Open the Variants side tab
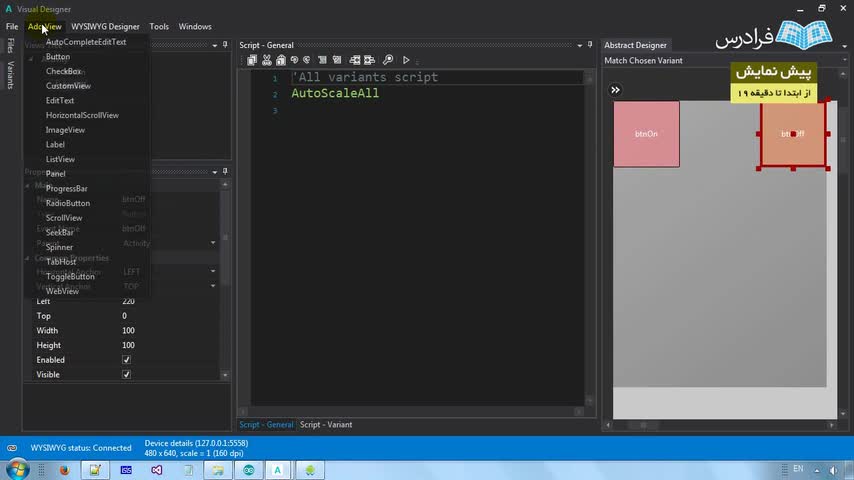 pyautogui.click(x=10, y=75)
